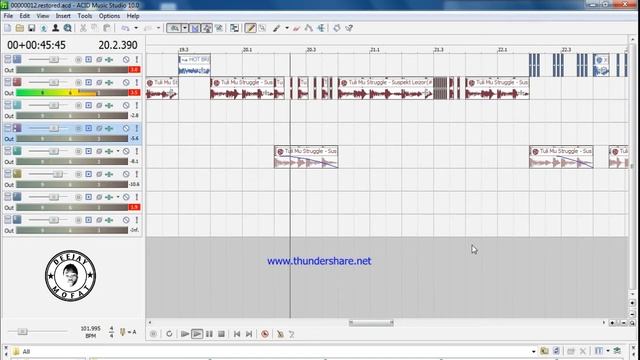640x360 pixels.
Task: Click the first track's volume fader
Action: (53, 60)
